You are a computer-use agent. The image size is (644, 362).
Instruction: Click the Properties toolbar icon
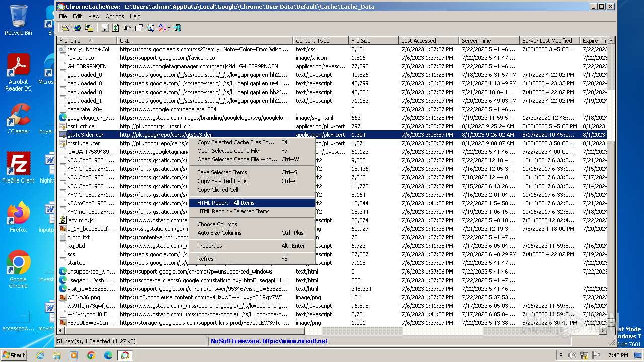pyautogui.click(x=139, y=28)
